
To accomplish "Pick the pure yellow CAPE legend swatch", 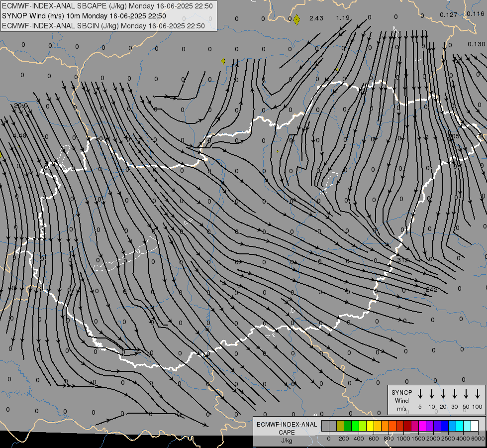I will pyautogui.click(x=370, y=426).
